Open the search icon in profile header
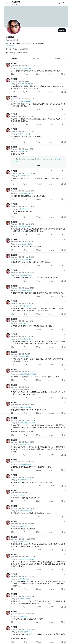The height and width of the screenshot is (644, 72). coord(64,3)
